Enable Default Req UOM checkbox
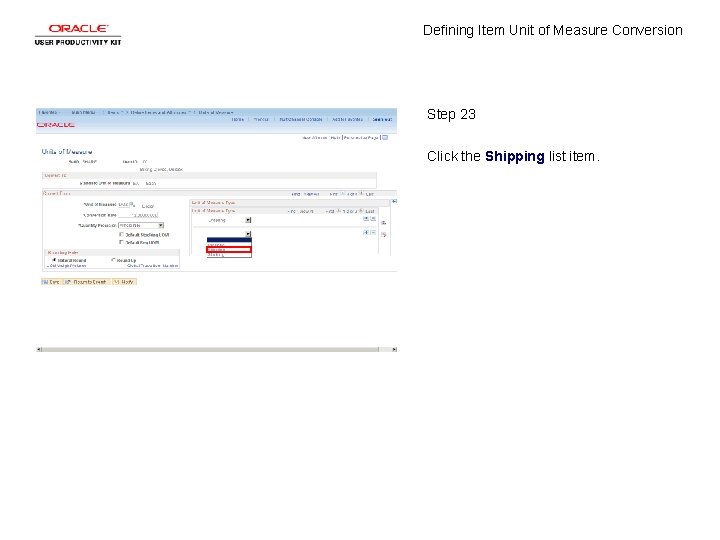The width and height of the screenshot is (720, 540). pos(121,242)
